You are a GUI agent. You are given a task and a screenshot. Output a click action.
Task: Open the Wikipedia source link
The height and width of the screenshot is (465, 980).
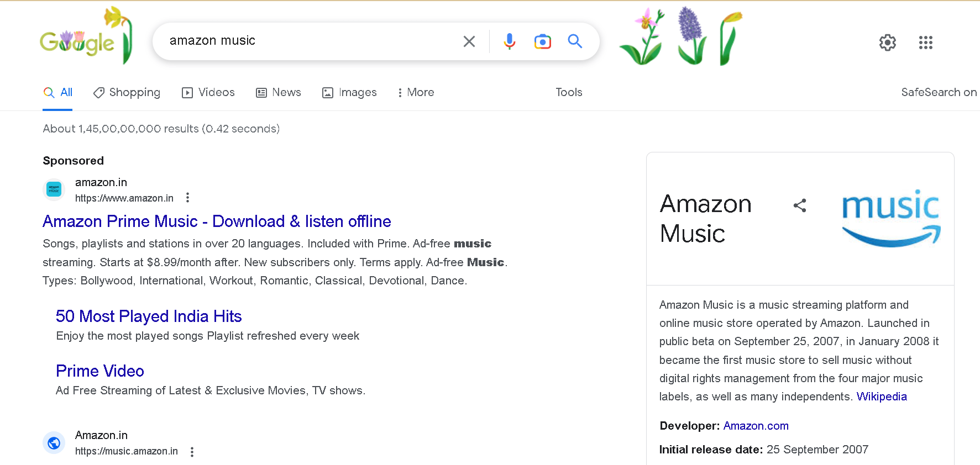882,397
